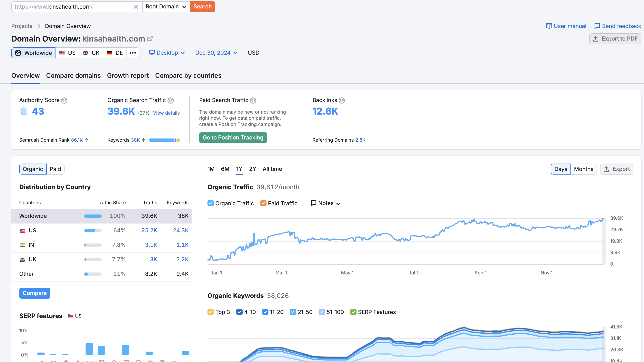Click the keywords distribution color bar
Screen dimensions: 644x362
(x=164, y=140)
